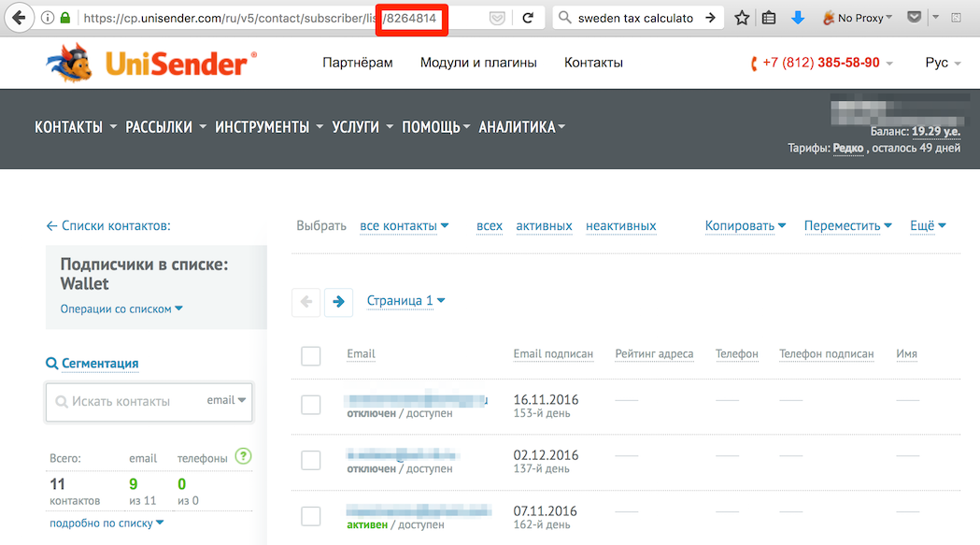This screenshot has width=980, height=545.
Task: Open the 'Страница 1' page selector
Action: [x=405, y=301]
